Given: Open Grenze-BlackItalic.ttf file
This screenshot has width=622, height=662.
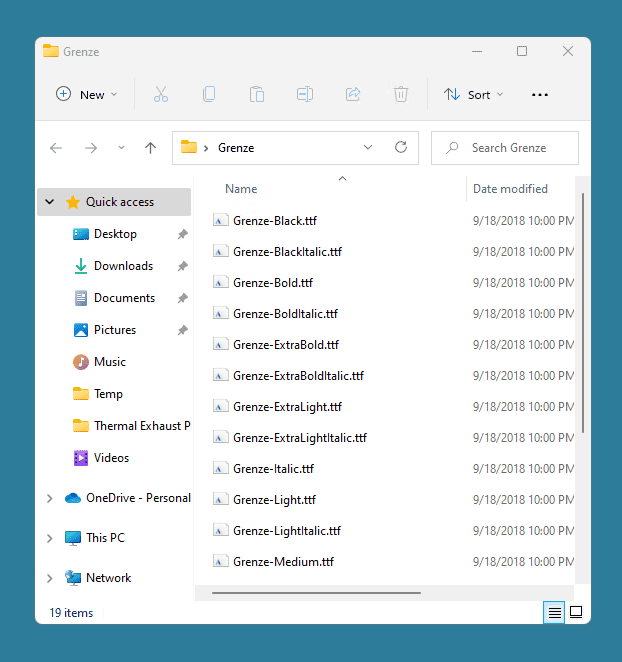Looking at the screenshot, I should point(287,252).
